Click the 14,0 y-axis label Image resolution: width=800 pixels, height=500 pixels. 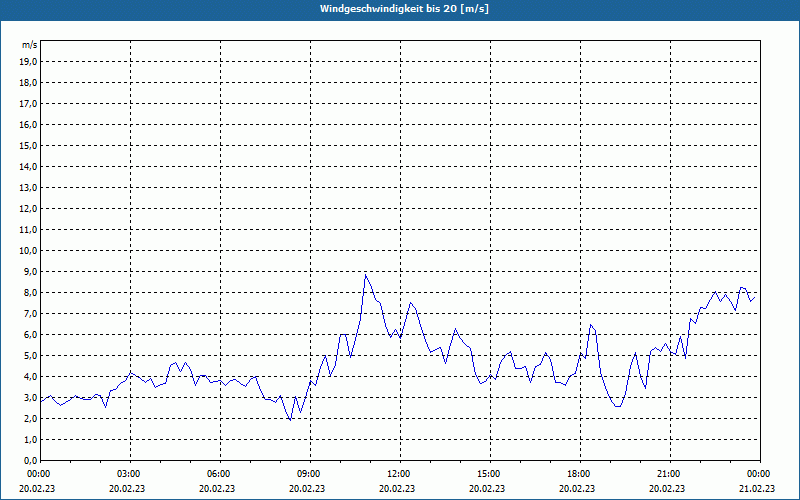[x=29, y=166]
